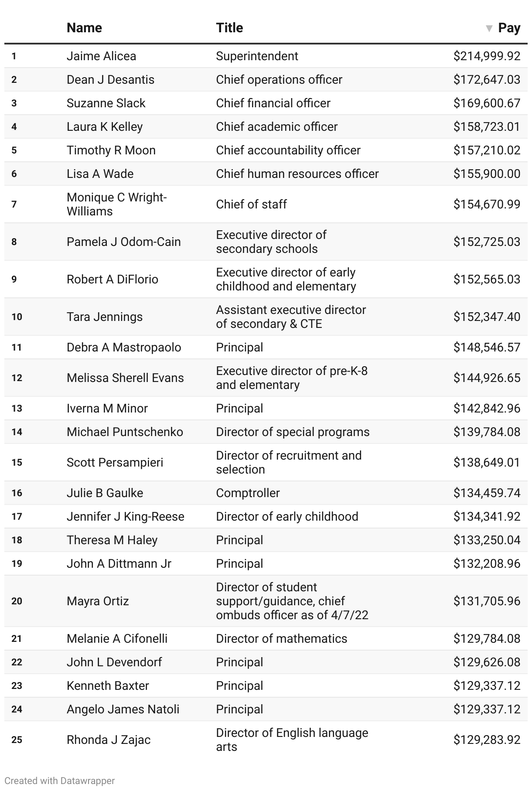The image size is (532, 791).
Task: Click Monique C Wright-Williams name cell
Action: coord(116,205)
